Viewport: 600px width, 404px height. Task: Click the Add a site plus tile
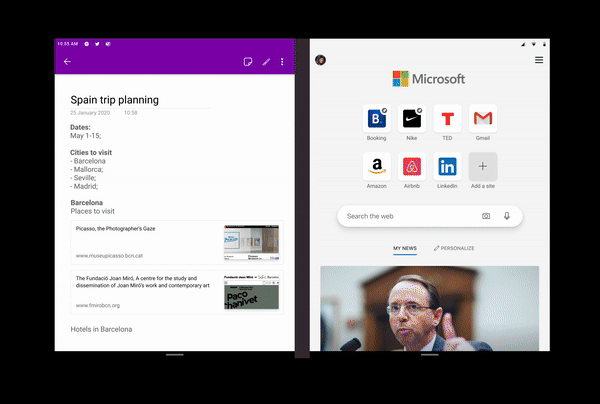tap(483, 166)
